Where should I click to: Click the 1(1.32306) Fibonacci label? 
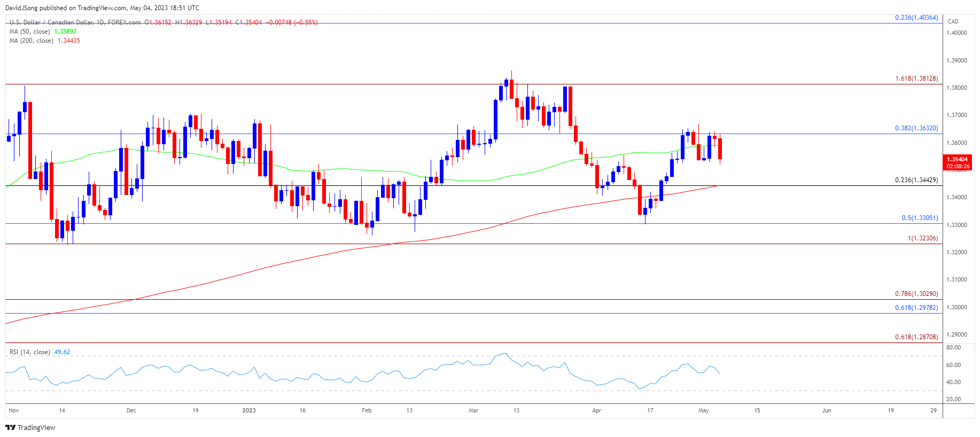pyautogui.click(x=923, y=238)
